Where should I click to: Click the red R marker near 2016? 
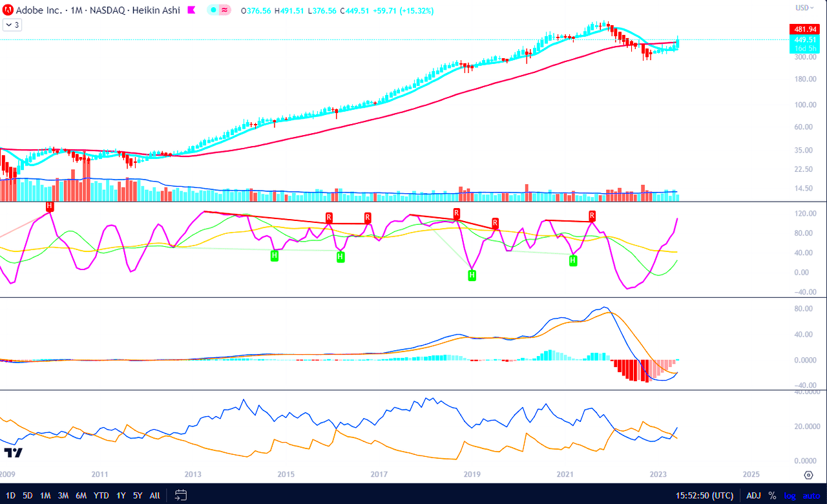click(329, 217)
